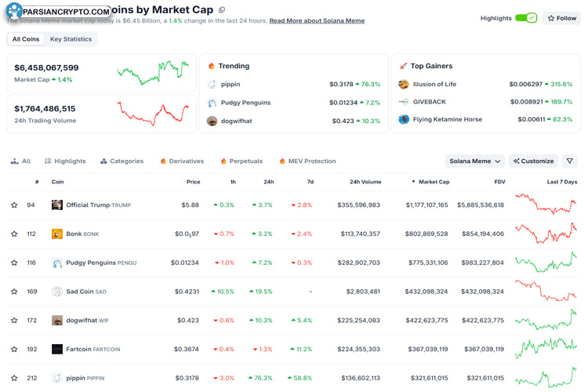The height and width of the screenshot is (392, 588).
Task: Star the Fartcoin row
Action: (x=14, y=349)
